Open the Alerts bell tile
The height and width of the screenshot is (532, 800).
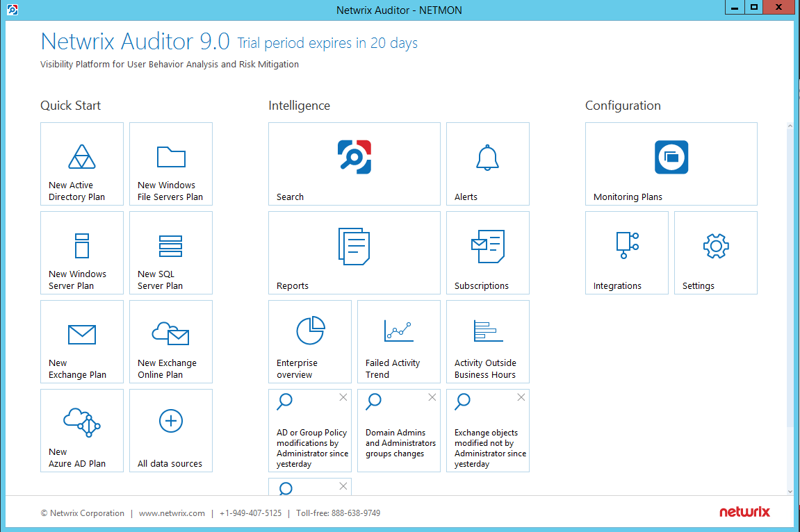(x=488, y=164)
